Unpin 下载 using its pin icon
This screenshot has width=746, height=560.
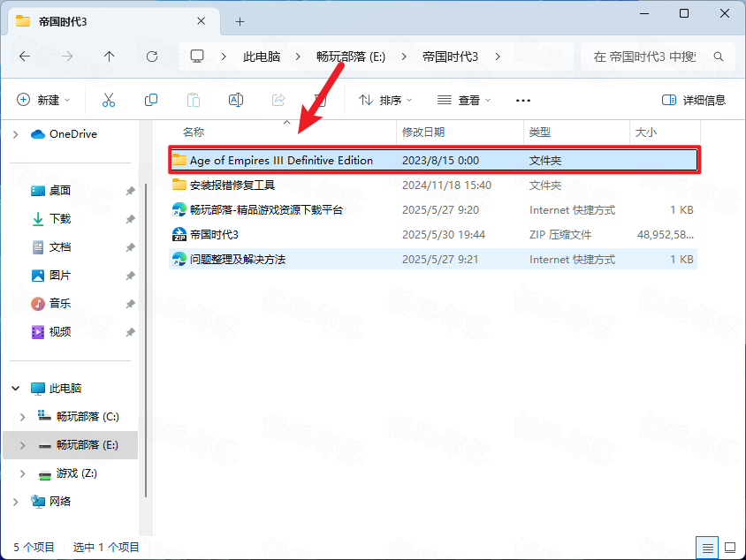coord(130,219)
